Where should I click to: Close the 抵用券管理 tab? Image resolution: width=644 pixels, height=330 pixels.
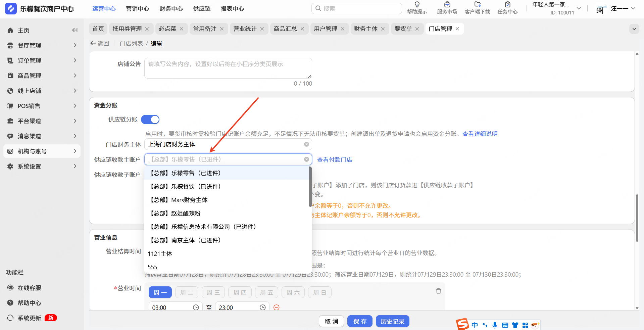[x=147, y=29]
